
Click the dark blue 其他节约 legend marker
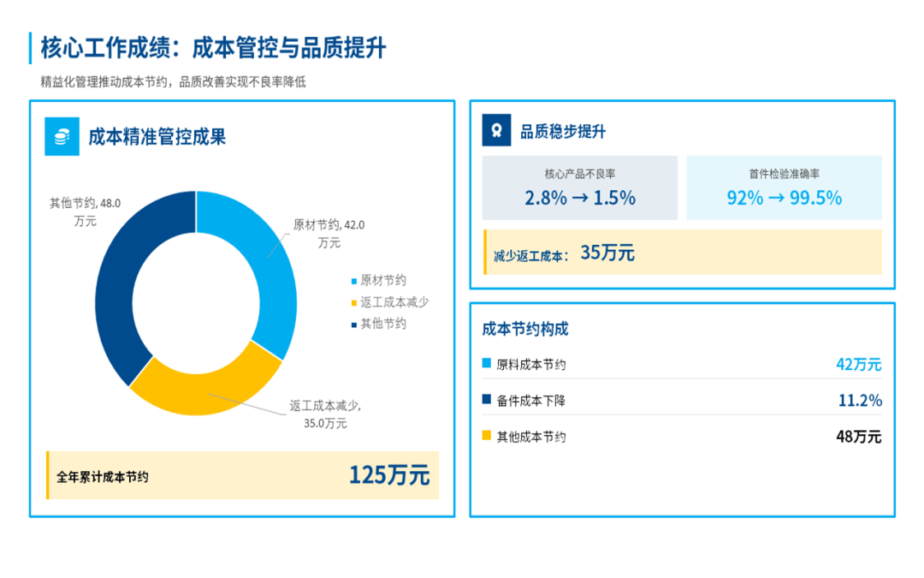coord(354,325)
